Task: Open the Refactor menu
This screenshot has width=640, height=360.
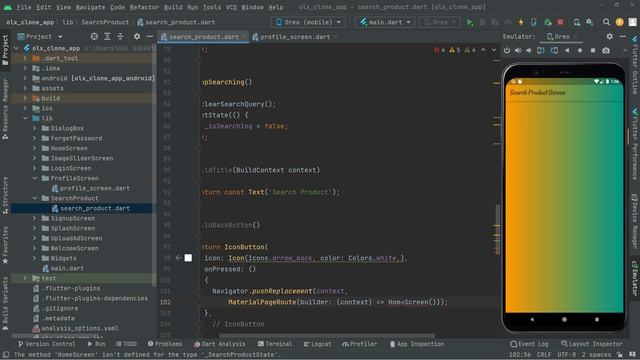Action: (x=144, y=7)
